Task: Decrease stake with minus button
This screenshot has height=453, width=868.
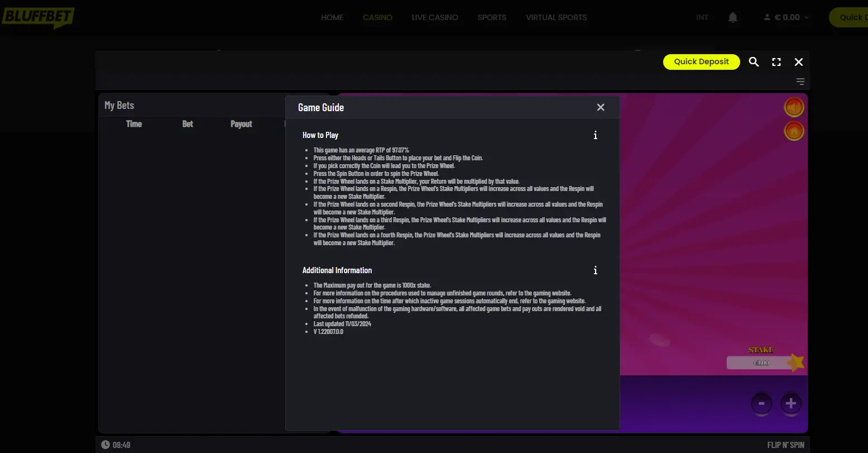Action: pos(761,403)
